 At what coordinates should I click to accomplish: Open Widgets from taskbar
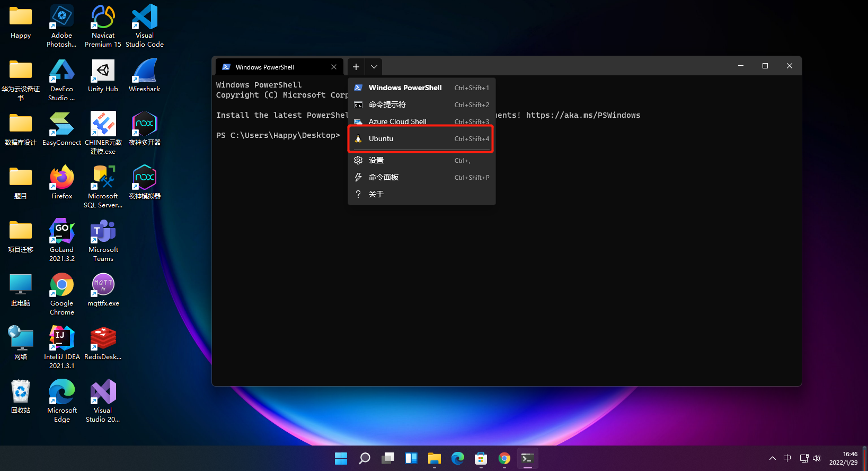point(411,458)
